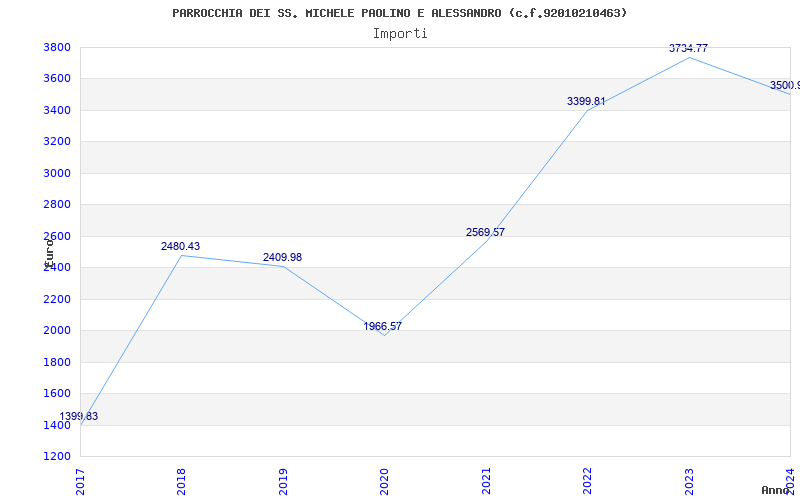Click the 3800 y-axis tick label
Screen dimensions: 800x500
pyautogui.click(x=57, y=47)
